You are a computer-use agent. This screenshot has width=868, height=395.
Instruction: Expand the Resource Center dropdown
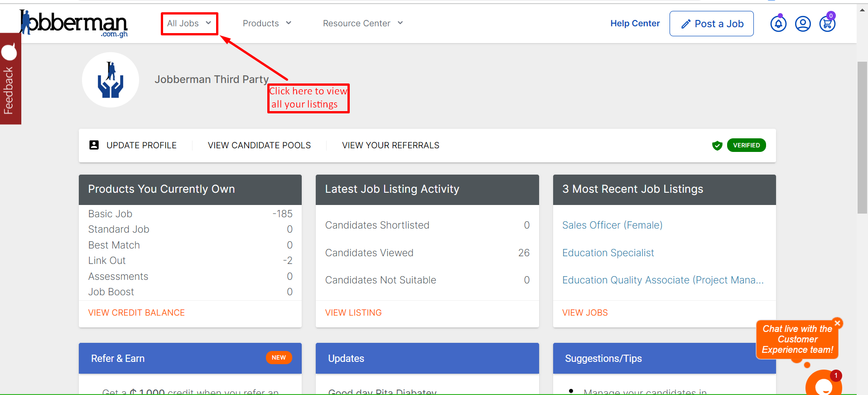(x=363, y=23)
